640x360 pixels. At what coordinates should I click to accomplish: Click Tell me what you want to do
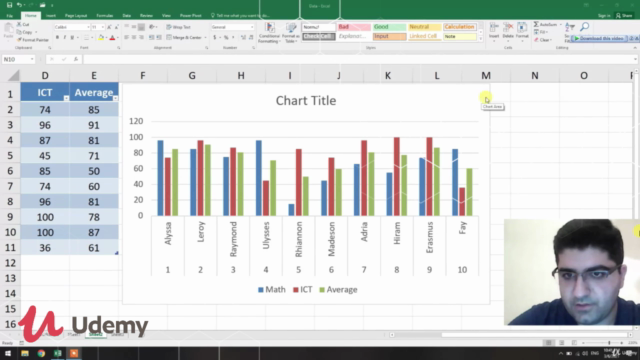(240, 16)
